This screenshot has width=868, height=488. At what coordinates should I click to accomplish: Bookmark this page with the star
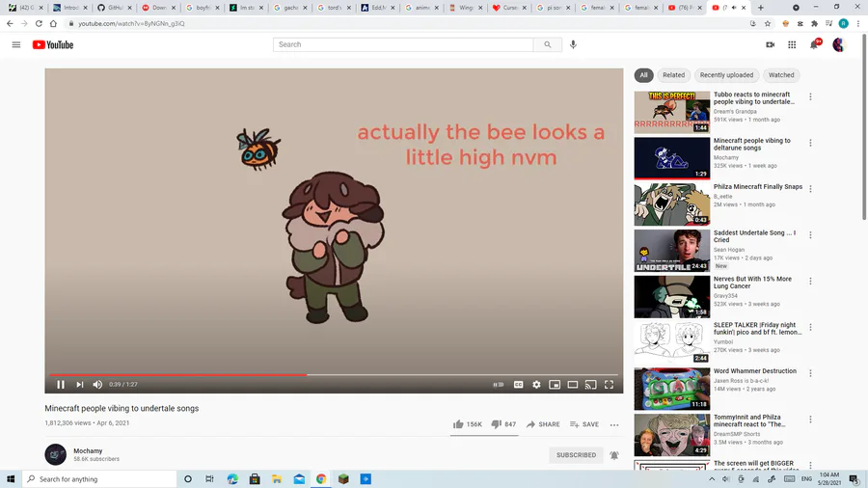pos(768,24)
